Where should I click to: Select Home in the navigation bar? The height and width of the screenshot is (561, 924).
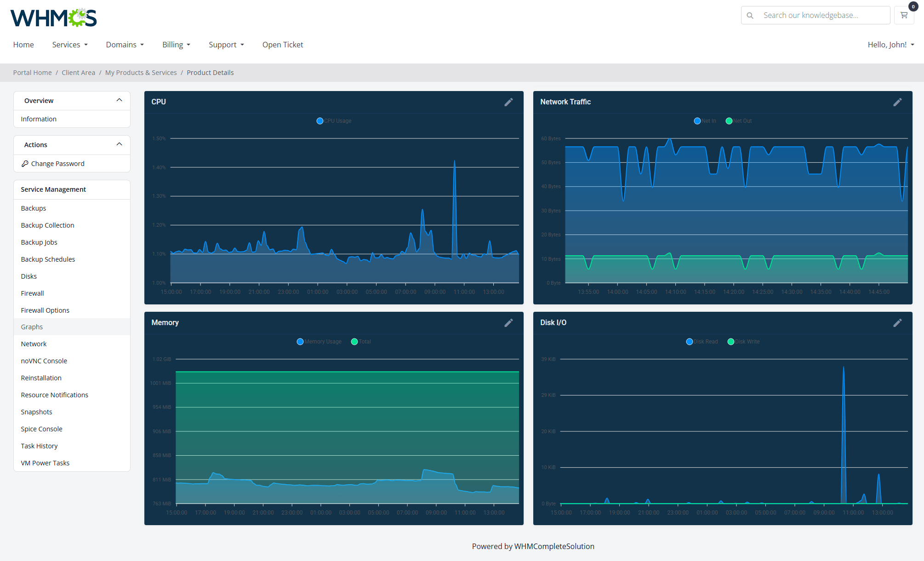pyautogui.click(x=23, y=45)
